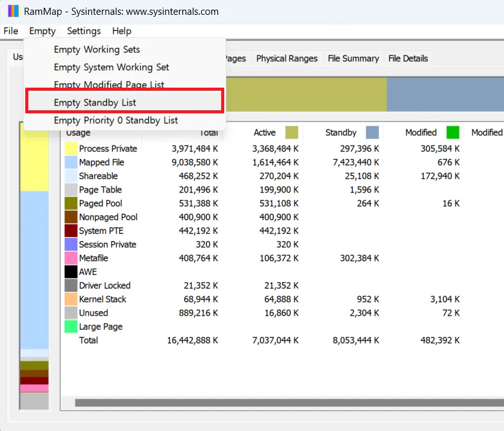The image size is (504, 431).
Task: Click the pink Metafile swatch
Action: 71,258
